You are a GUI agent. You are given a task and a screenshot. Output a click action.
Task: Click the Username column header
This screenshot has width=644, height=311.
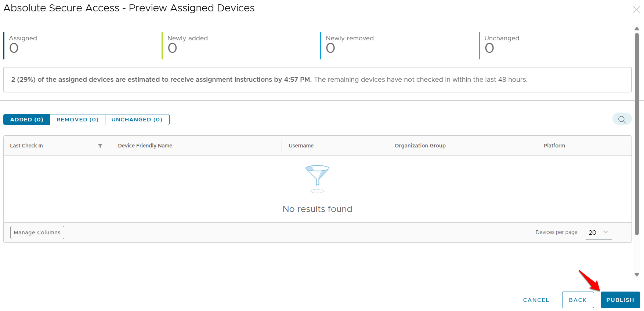coord(301,146)
